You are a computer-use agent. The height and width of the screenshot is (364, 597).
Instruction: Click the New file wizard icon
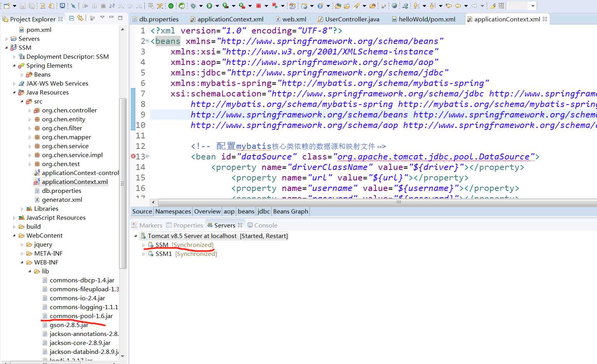coord(6,6)
